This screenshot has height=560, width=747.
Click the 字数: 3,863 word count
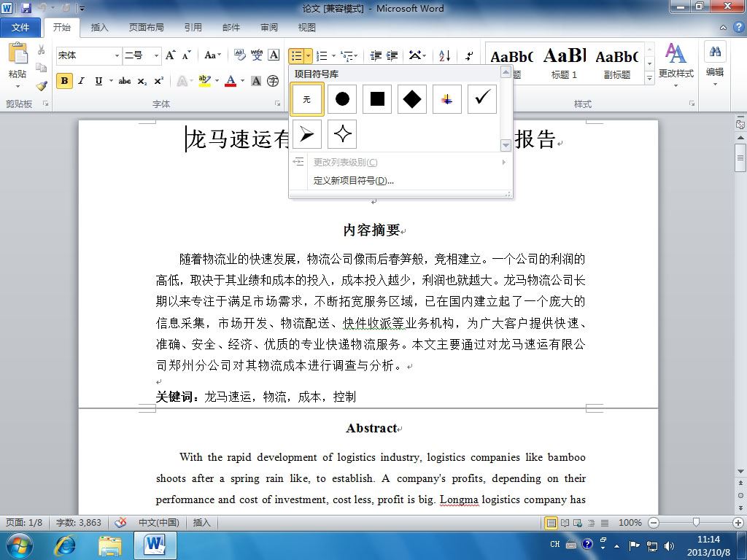click(x=79, y=522)
